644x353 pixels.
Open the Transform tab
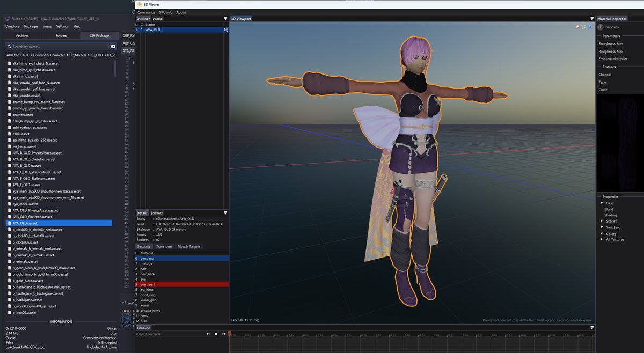coord(164,246)
